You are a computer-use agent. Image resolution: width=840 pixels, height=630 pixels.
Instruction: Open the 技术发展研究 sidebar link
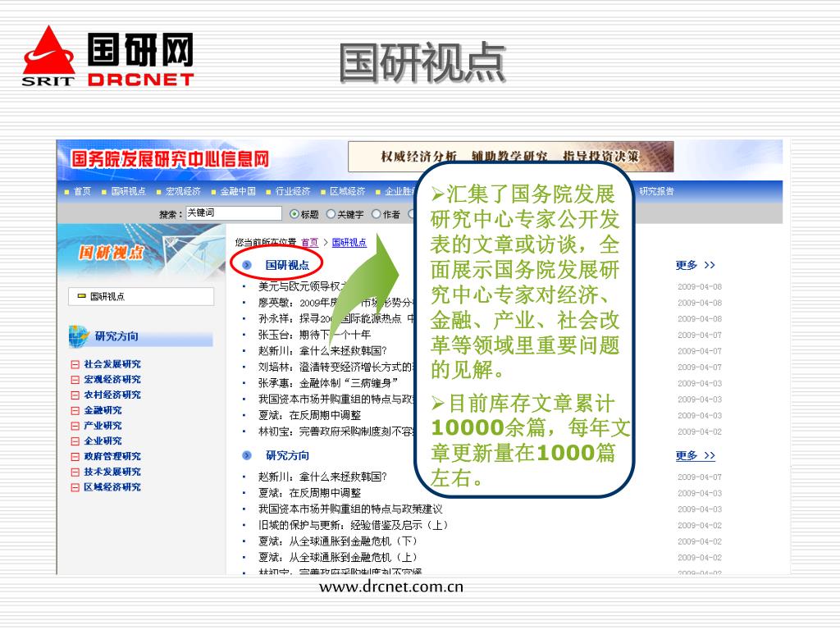112,472
